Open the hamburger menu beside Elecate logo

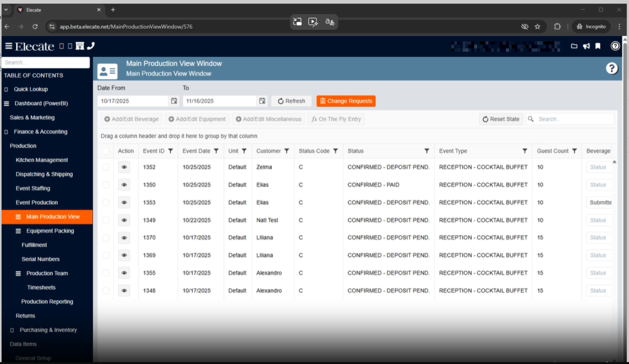tap(9, 46)
